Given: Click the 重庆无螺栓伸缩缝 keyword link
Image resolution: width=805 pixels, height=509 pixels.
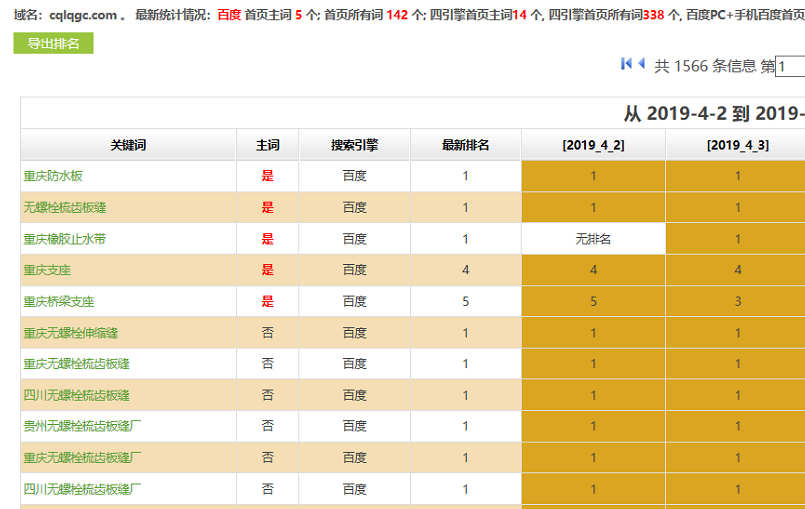Looking at the screenshot, I should coord(70,333).
